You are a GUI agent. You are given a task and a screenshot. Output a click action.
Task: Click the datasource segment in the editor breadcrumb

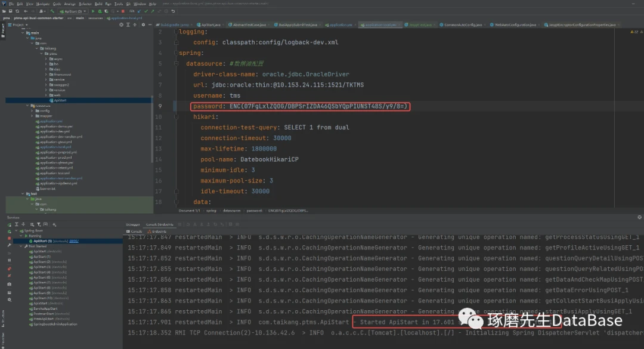[x=231, y=211]
